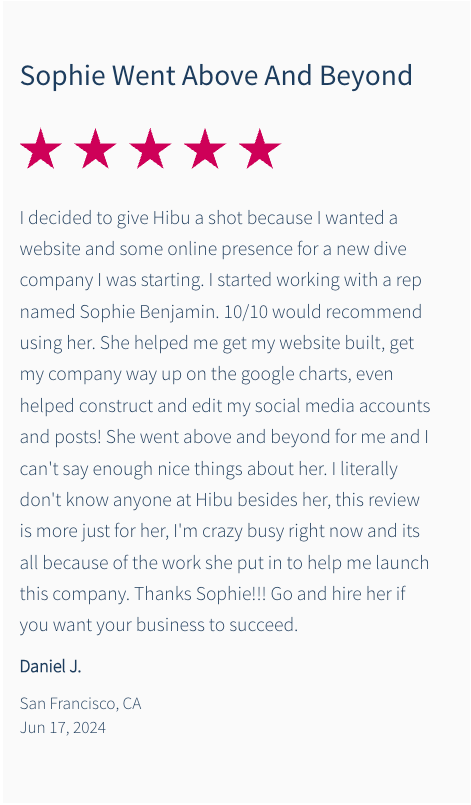Viewport: 471px width, 805px height.
Task: Select the fifth rating star
Action: pyautogui.click(x=260, y=148)
